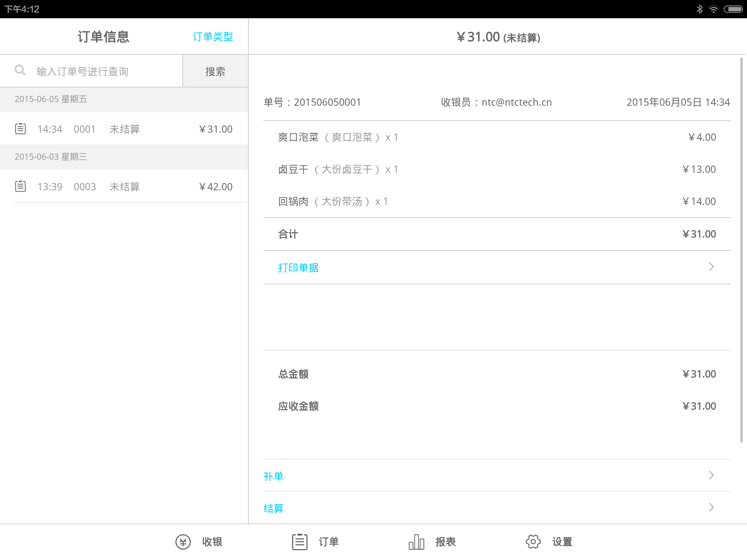This screenshot has height=560, width=747.
Task: Click the receipt icon next to order 0001
Action: (21, 129)
